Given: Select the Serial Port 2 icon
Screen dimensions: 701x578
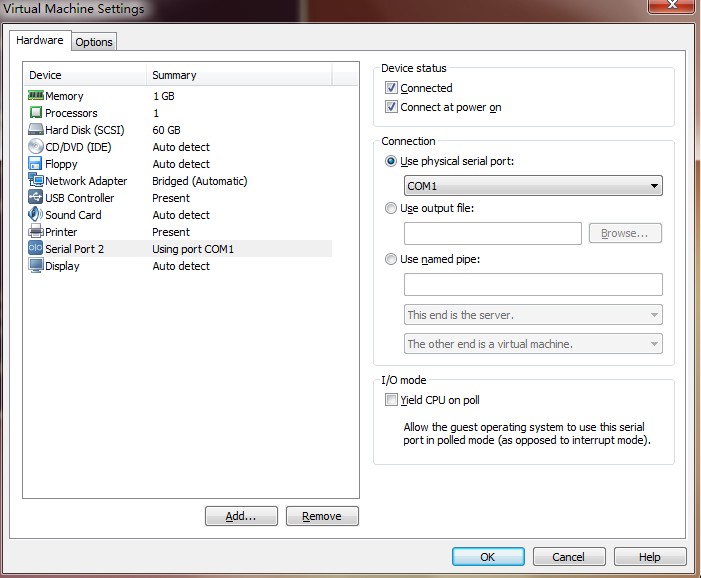Looking at the screenshot, I should coord(36,248).
